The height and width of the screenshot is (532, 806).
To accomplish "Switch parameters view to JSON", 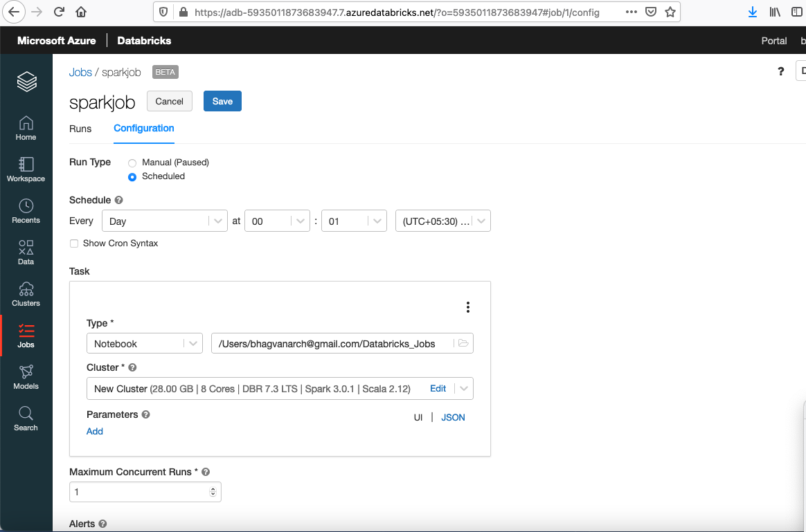I will point(453,417).
